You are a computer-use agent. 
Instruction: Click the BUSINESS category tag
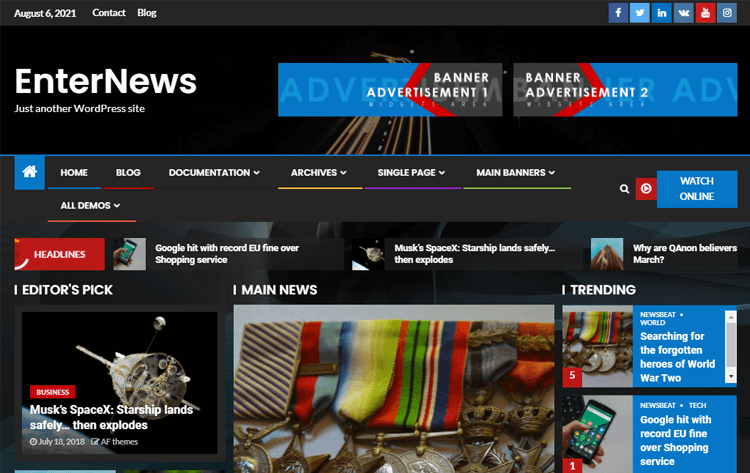[x=53, y=392]
